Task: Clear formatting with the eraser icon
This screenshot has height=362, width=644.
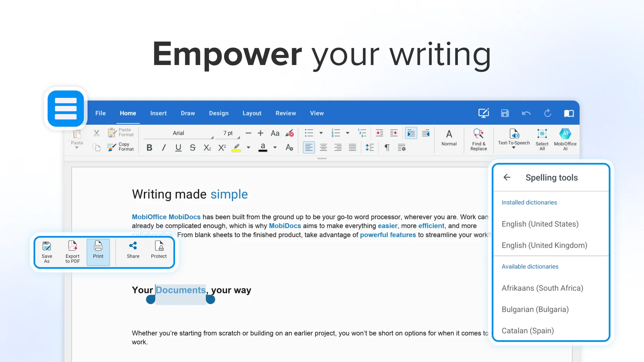Action: (289, 133)
